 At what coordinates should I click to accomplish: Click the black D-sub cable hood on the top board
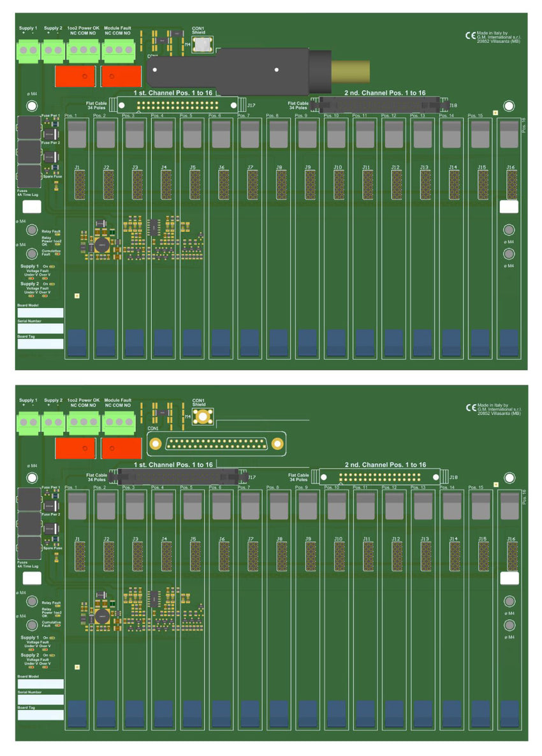pyautogui.click(x=236, y=69)
